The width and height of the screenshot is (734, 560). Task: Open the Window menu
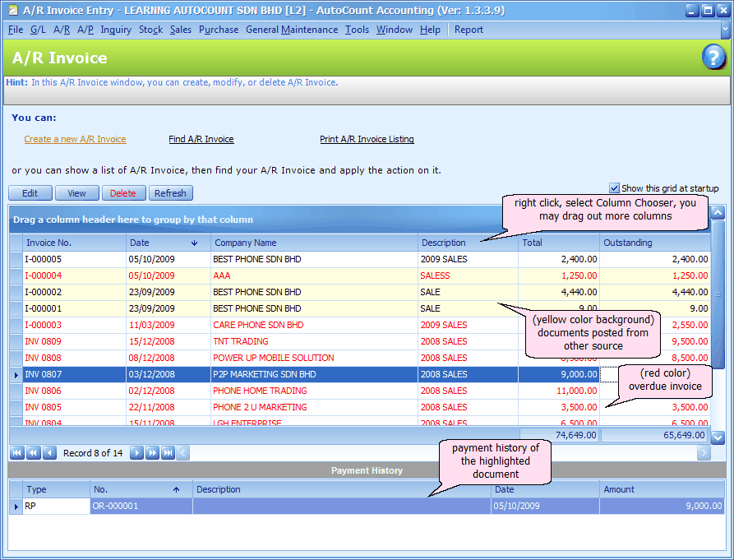[395, 30]
